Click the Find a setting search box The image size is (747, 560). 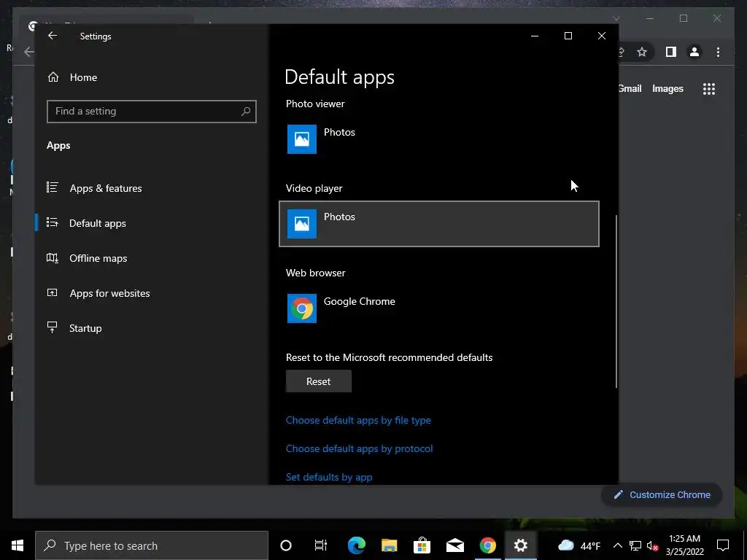[152, 112]
